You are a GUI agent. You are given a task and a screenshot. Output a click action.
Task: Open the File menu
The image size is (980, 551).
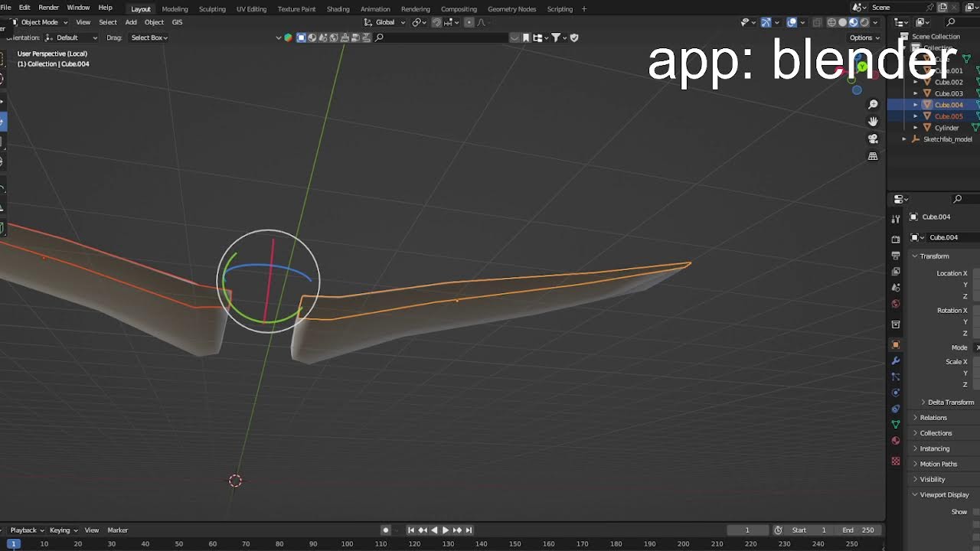point(5,8)
